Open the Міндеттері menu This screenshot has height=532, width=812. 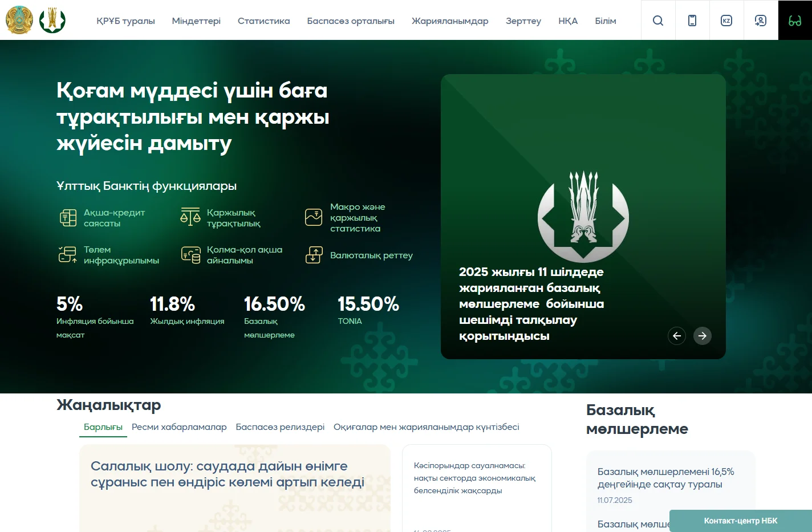[196, 21]
